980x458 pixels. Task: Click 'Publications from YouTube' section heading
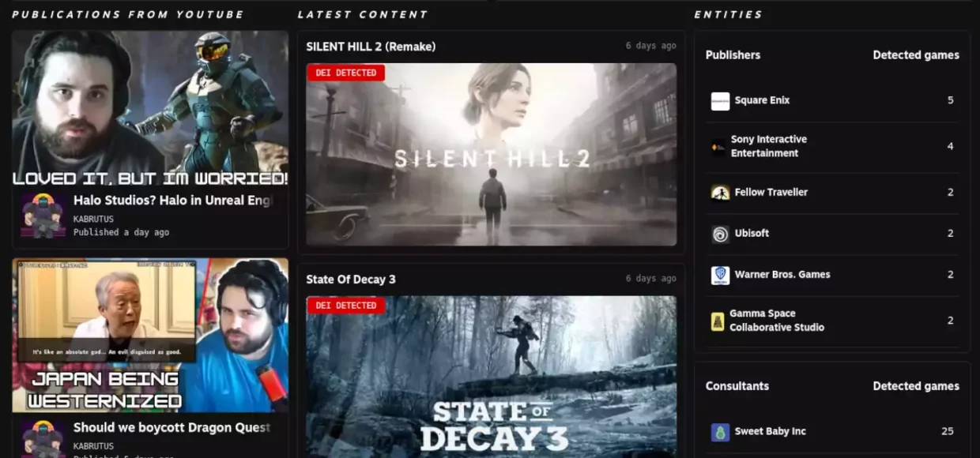(128, 14)
